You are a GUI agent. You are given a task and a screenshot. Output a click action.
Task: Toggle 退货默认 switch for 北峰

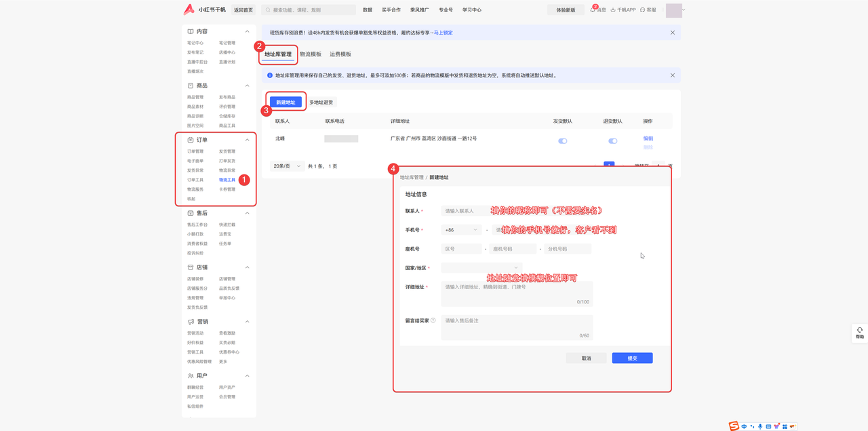[612, 141]
